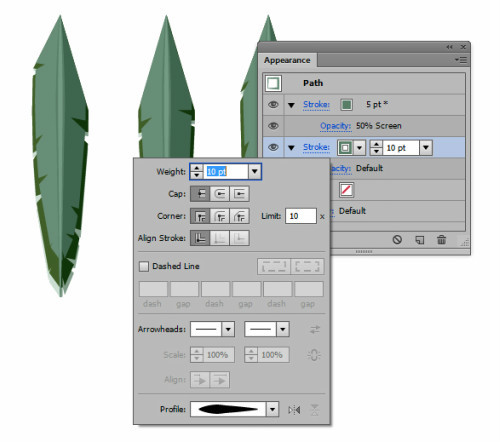Screen dimensions: 500x442
Task: Choose the Bevel Join corner icon
Action: coord(239,216)
